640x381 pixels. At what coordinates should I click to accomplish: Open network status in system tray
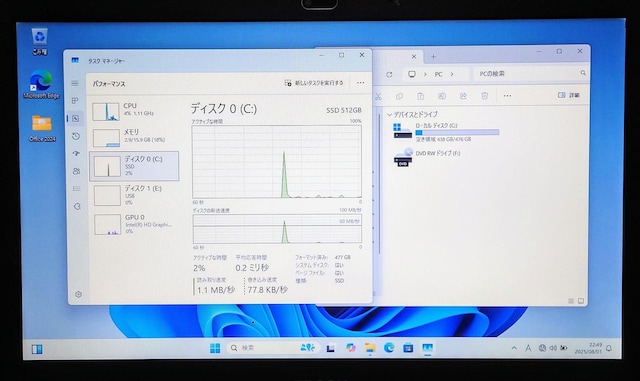click(x=542, y=348)
